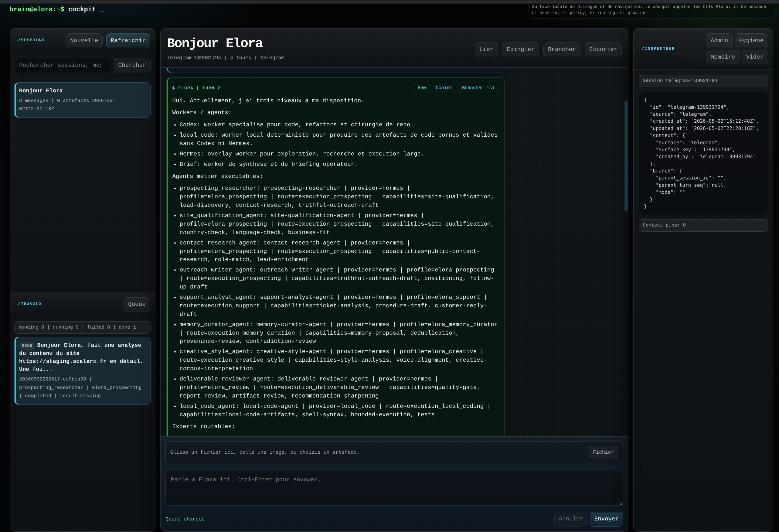Viewport: 779px width, 532px height.
Task: Click the Annuler button
Action: tap(570, 519)
